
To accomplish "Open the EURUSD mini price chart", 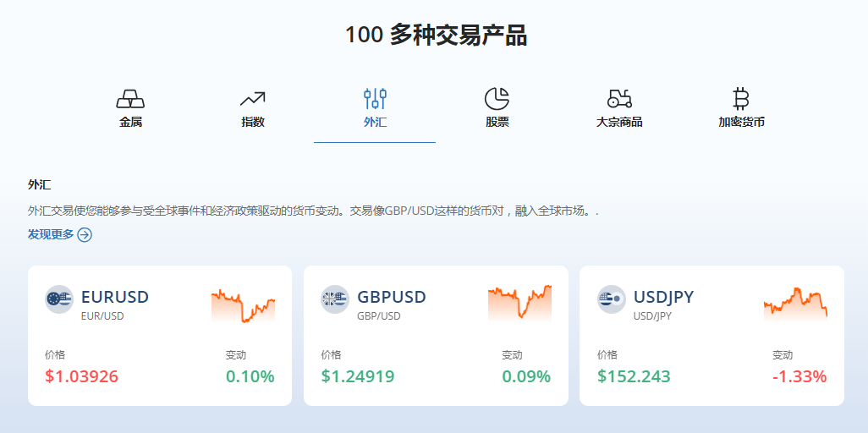I will 243,305.
